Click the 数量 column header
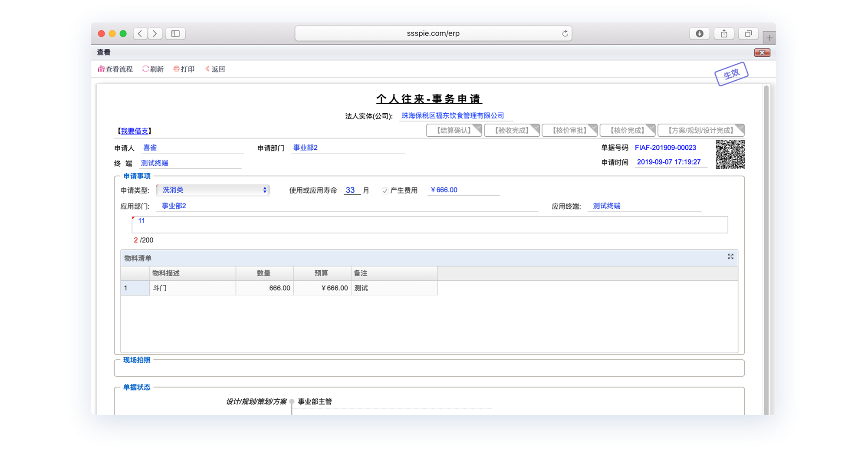The height and width of the screenshot is (450, 868). [x=264, y=273]
